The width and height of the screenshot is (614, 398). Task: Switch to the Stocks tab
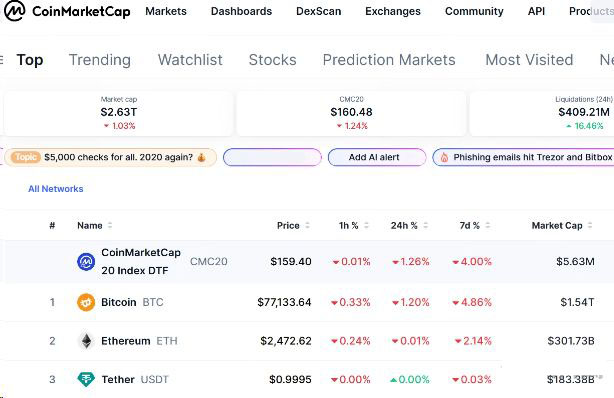coord(273,60)
